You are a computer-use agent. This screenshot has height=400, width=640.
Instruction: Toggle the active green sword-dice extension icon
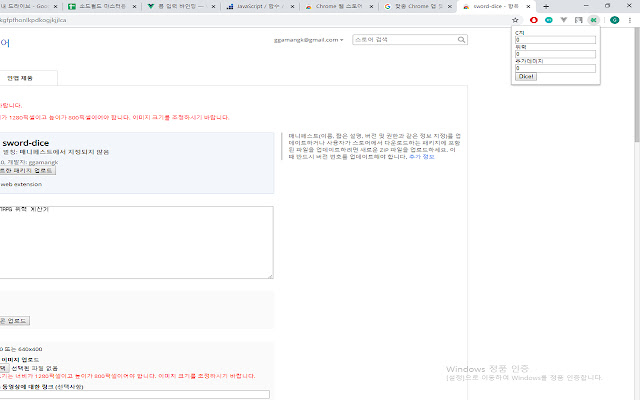click(593, 20)
